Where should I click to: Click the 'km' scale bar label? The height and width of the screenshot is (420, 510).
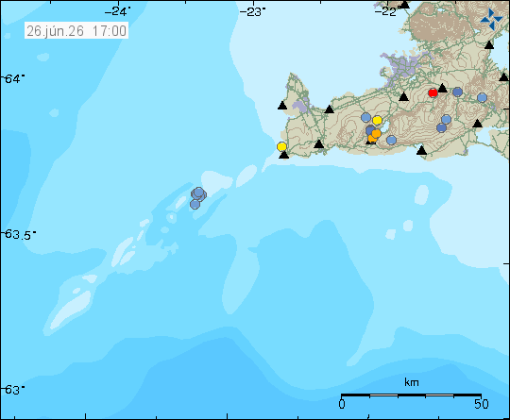coord(412,382)
